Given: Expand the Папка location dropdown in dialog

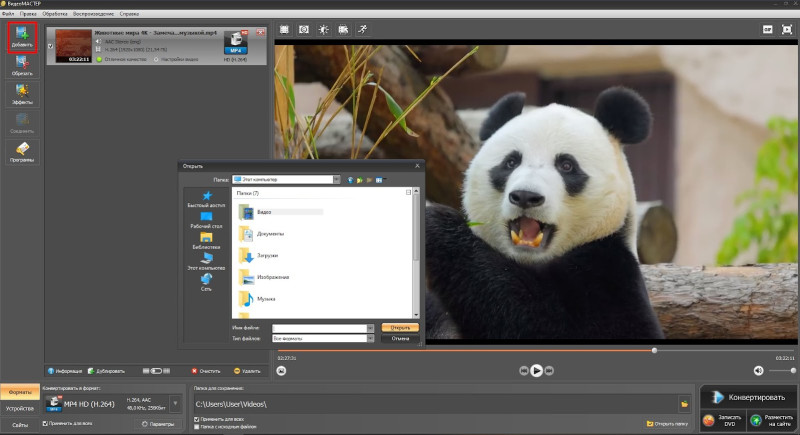Looking at the screenshot, I should [336, 180].
